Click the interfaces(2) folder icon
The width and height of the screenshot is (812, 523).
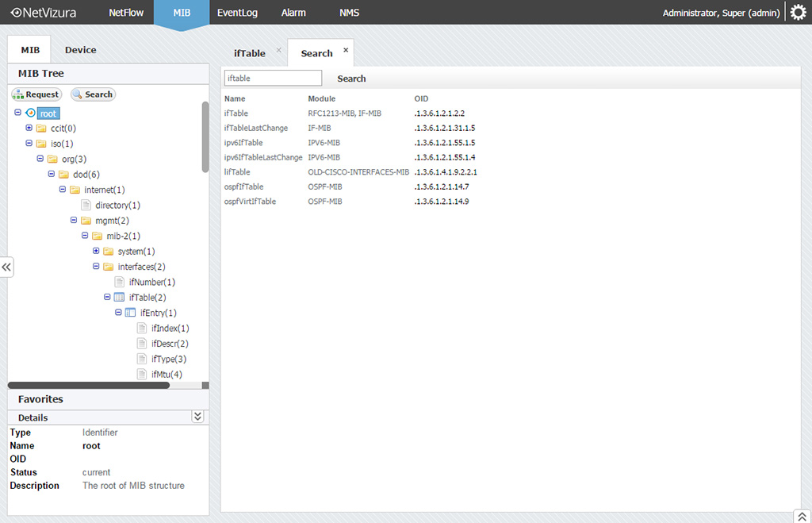tap(108, 267)
